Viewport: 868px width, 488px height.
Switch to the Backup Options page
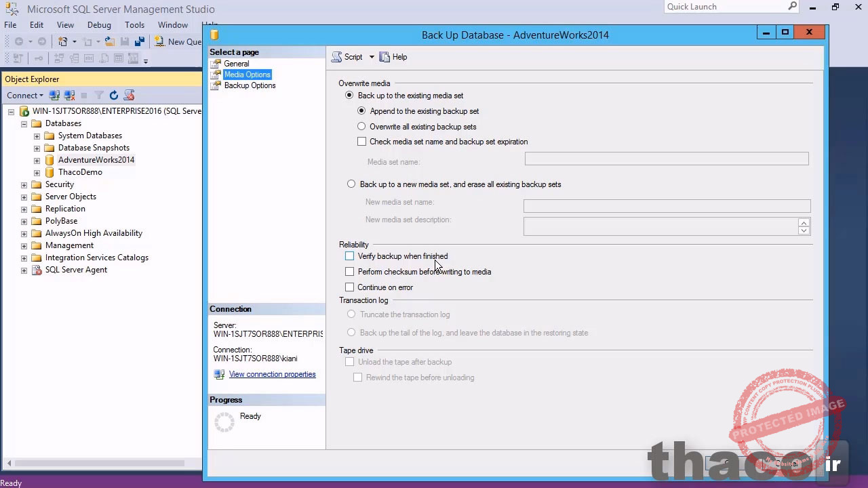point(250,85)
